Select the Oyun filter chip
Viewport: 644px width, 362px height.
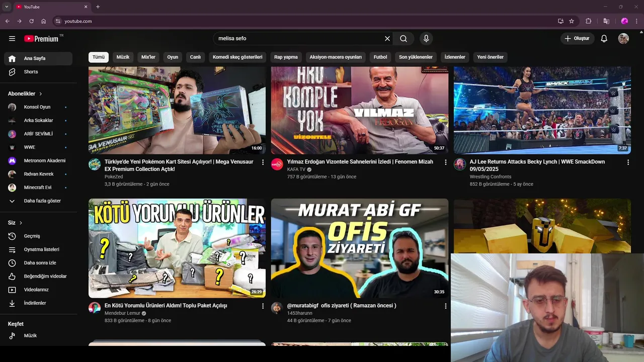(173, 57)
